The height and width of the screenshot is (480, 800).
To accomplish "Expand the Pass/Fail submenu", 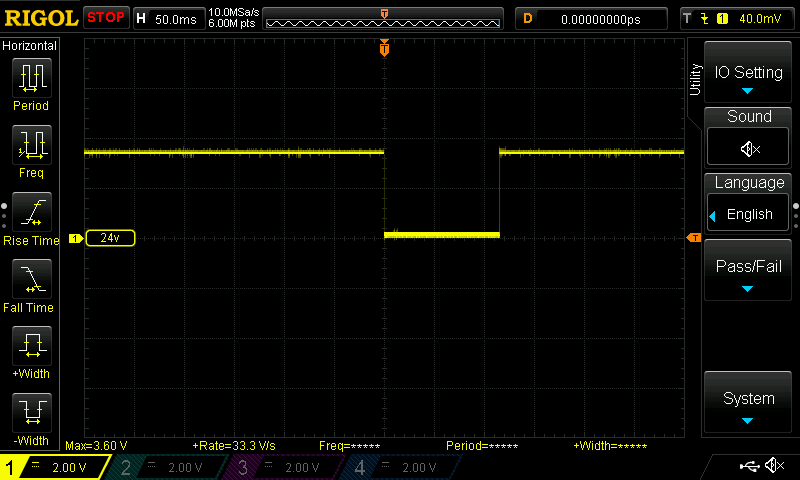I will click(748, 270).
